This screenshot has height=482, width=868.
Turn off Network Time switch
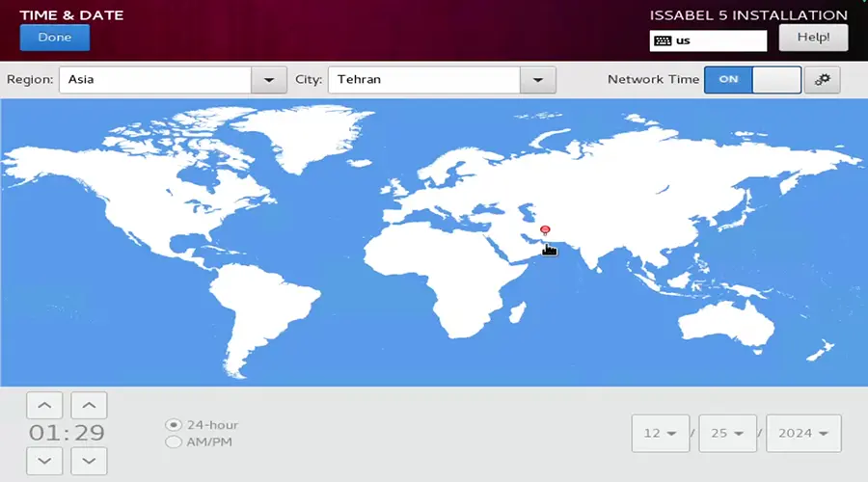pos(752,80)
